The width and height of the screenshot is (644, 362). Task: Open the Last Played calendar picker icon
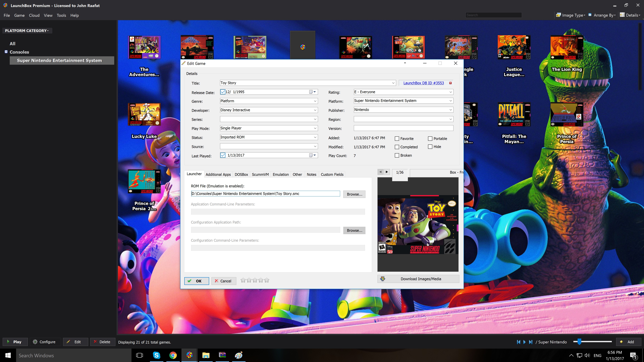(x=312, y=155)
